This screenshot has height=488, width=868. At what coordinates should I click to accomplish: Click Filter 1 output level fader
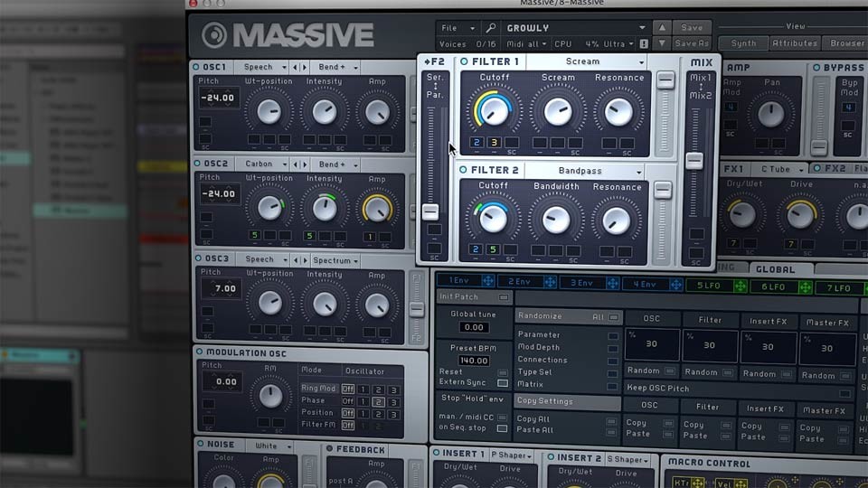[665, 80]
